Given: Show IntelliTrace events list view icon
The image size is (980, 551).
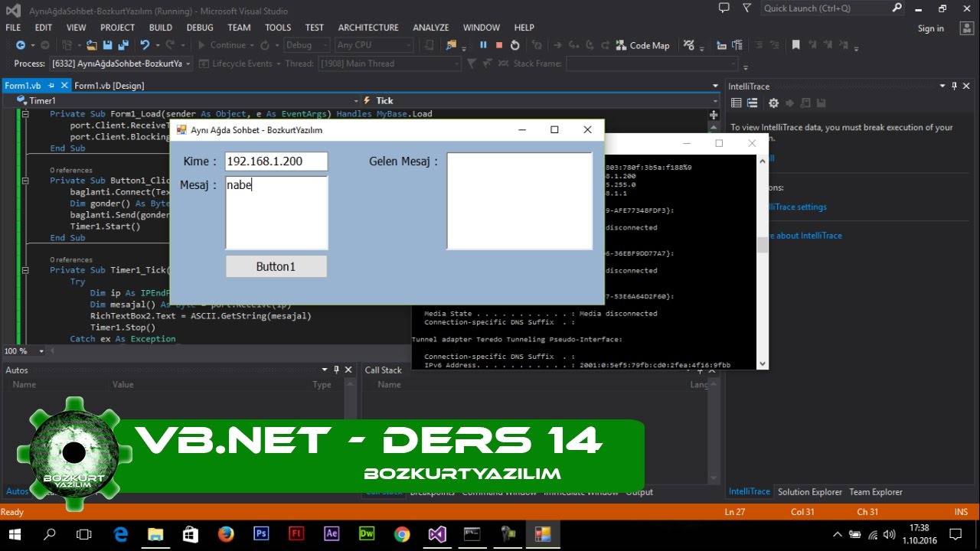Looking at the screenshot, I should coord(737,103).
